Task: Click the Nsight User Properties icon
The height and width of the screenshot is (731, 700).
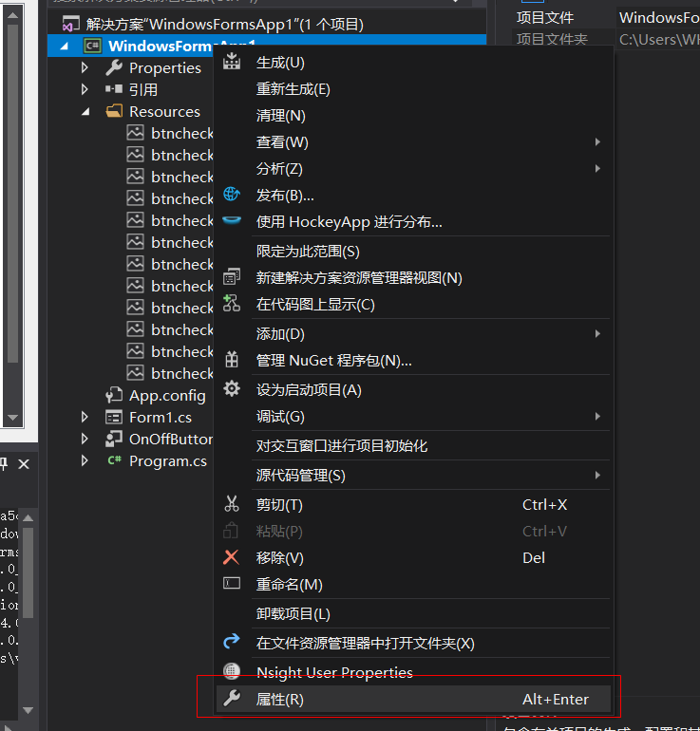Action: (232, 671)
